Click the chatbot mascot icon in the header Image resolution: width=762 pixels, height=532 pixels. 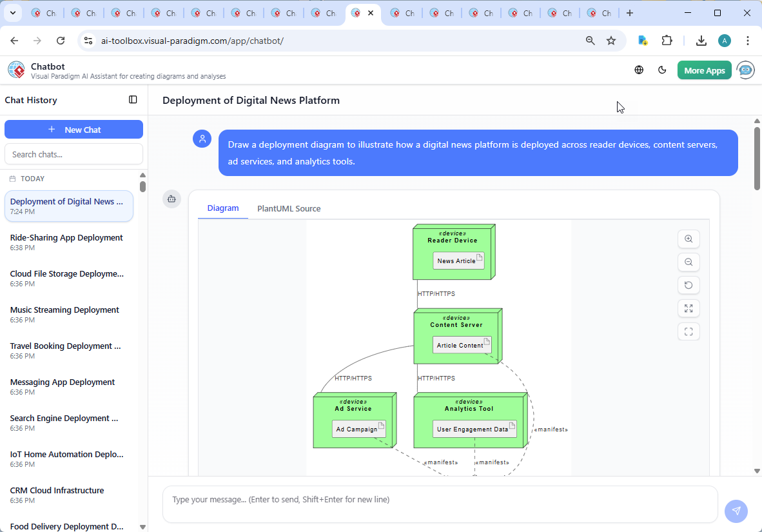click(745, 70)
